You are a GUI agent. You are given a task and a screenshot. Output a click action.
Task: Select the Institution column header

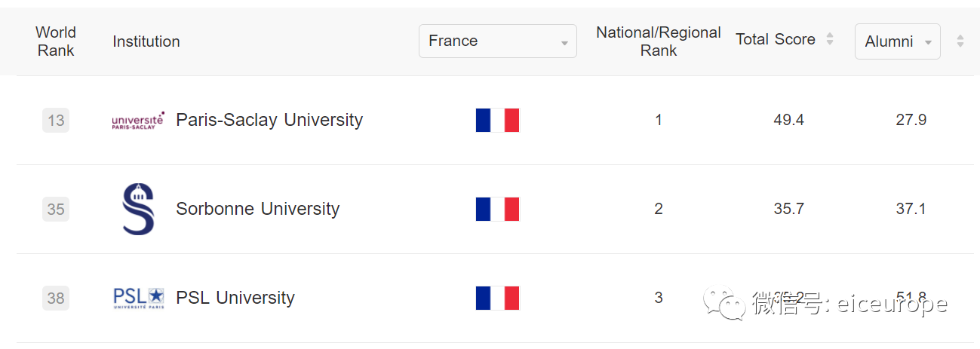point(146,41)
